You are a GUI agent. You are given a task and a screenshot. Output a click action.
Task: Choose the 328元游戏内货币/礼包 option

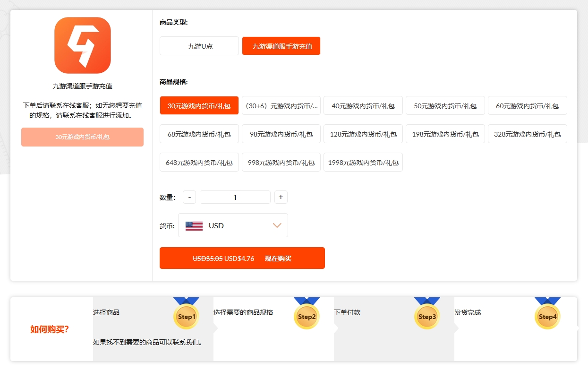(x=528, y=134)
